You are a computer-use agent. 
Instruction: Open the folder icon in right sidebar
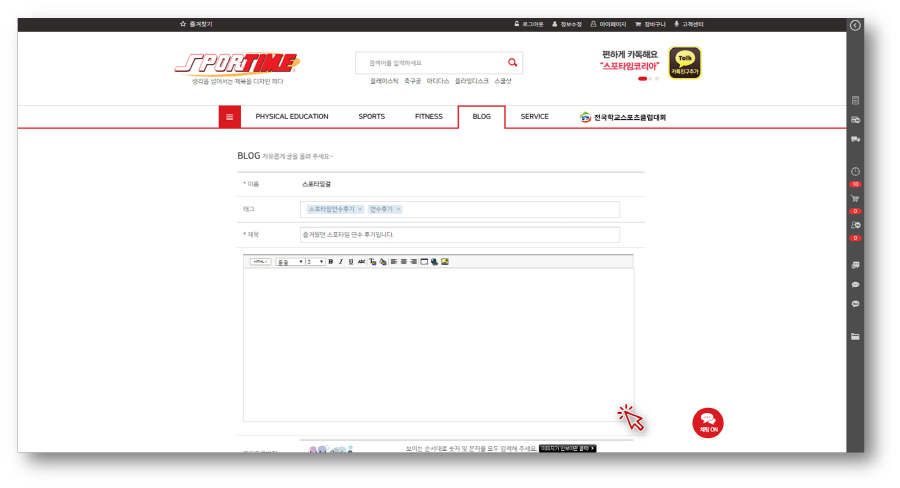[x=855, y=337]
